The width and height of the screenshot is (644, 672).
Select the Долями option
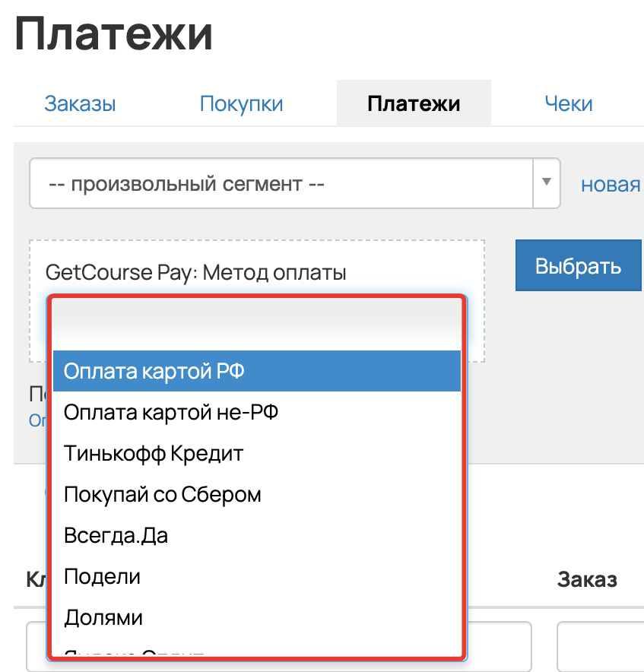click(x=257, y=618)
